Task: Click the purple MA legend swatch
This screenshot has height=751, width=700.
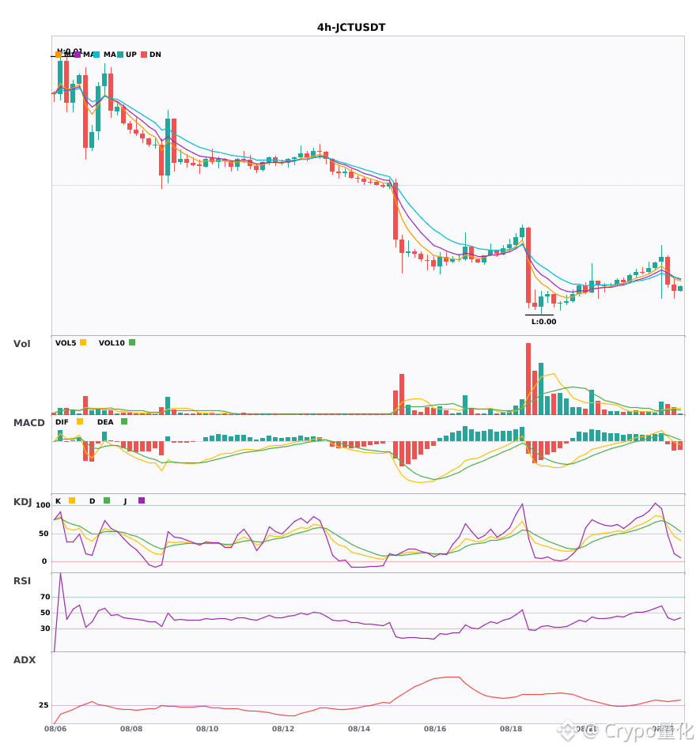Action: tap(78, 55)
